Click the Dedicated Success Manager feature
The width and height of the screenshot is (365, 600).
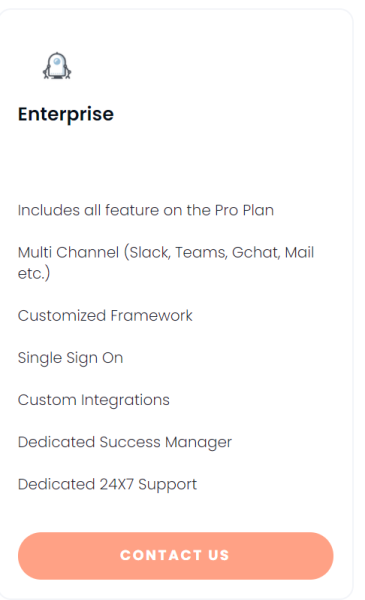click(x=125, y=442)
